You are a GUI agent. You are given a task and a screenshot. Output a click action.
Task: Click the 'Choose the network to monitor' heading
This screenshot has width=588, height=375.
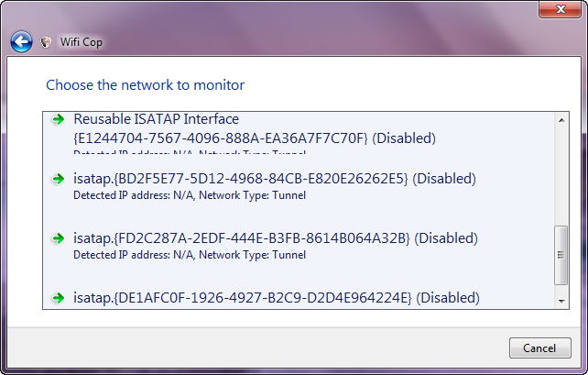pyautogui.click(x=146, y=85)
